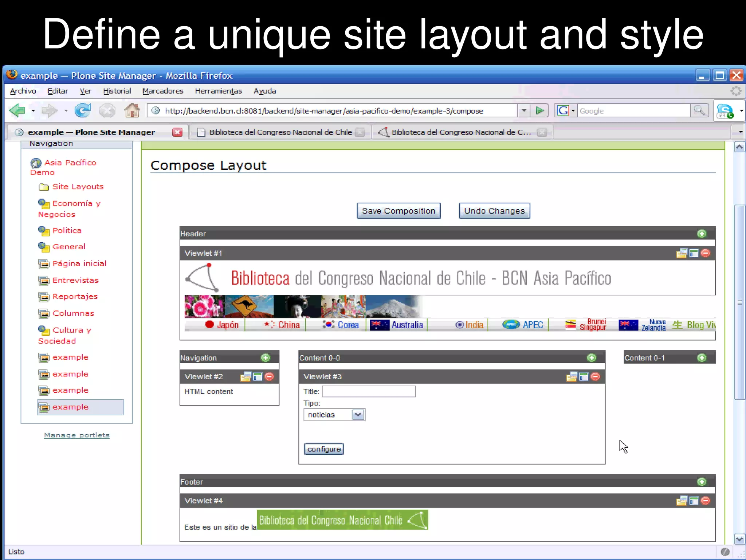Open the Marcadores menu
The height and width of the screenshot is (560, 746).
pos(163,91)
